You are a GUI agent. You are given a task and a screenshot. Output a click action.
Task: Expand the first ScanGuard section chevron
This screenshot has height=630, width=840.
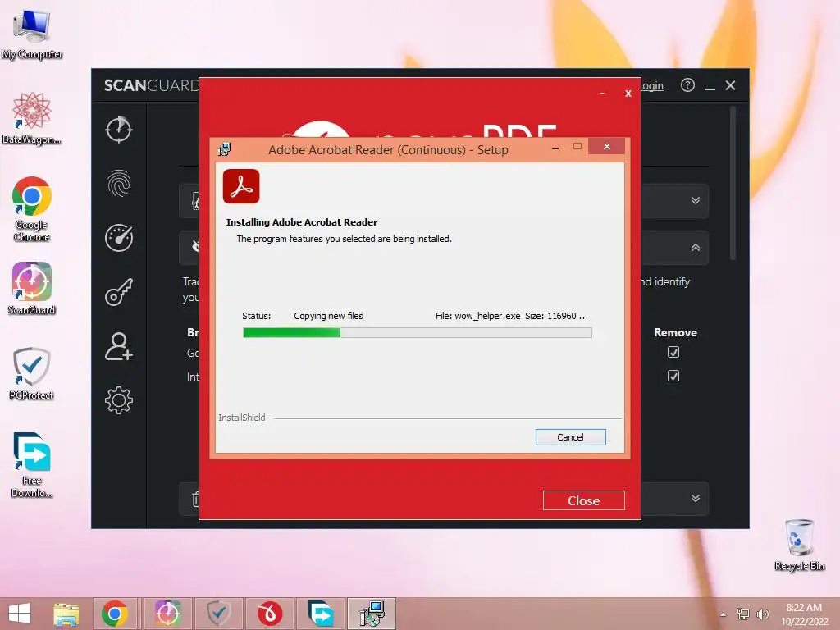[696, 200]
